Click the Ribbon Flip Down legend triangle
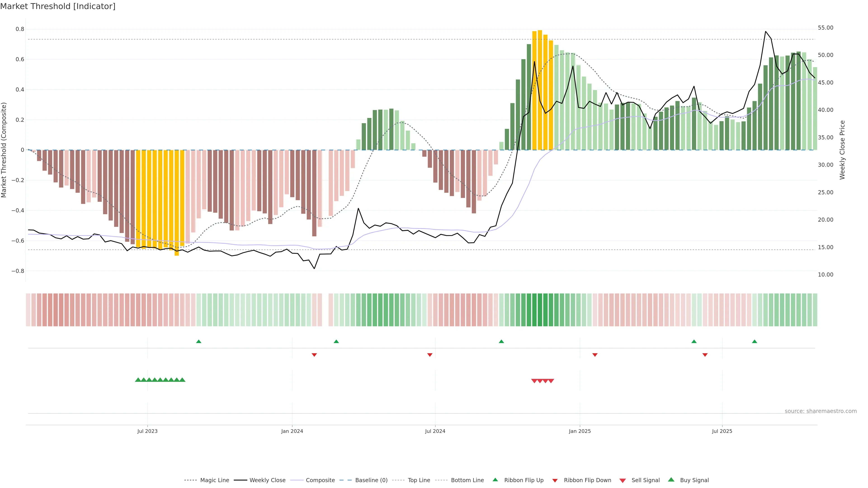This screenshot has height=488, width=868. coord(555,480)
